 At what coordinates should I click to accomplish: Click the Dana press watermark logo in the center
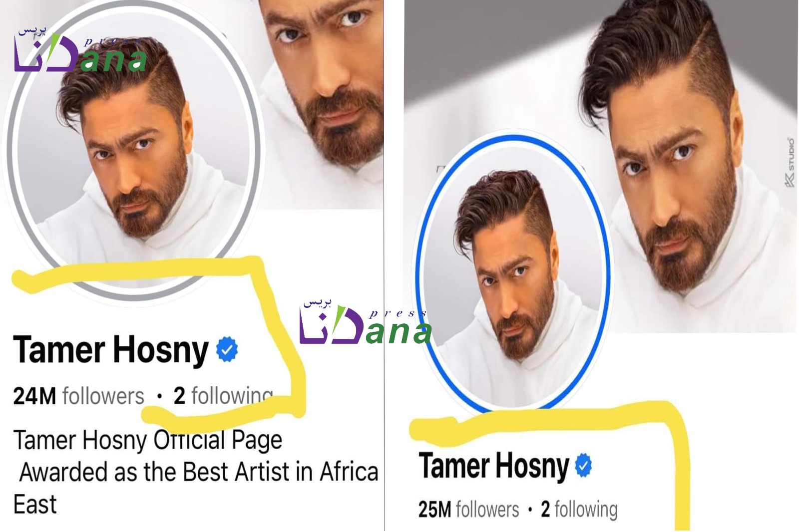click(x=366, y=322)
